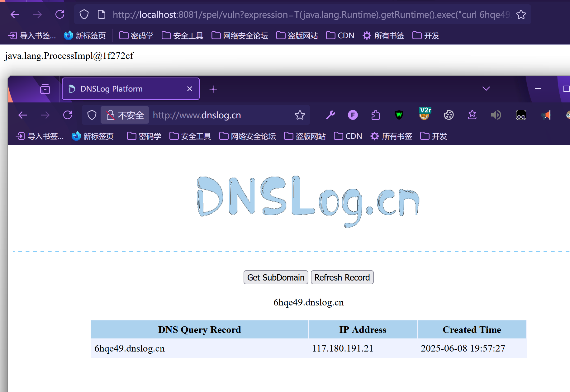Screen dimensions: 570x392
Task: Click the star tray bookmarks extension icon
Action: (472, 115)
